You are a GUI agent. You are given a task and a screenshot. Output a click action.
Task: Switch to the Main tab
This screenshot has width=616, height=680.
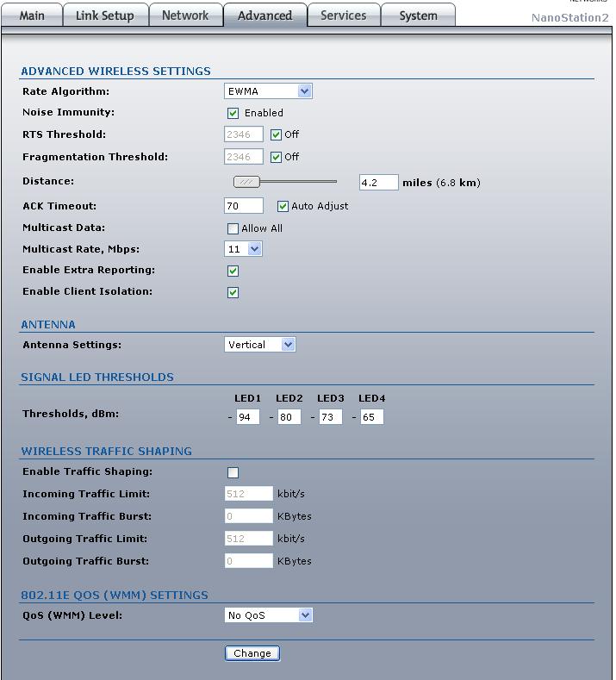click(32, 16)
